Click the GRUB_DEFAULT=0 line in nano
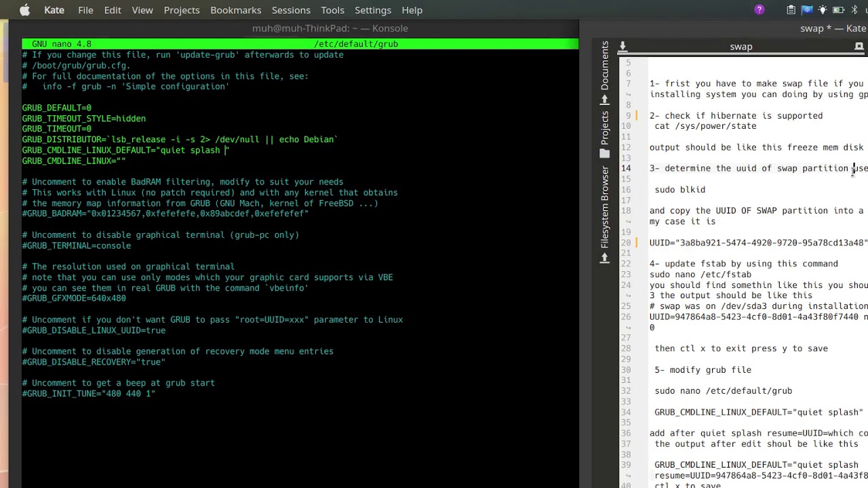 [56, 108]
